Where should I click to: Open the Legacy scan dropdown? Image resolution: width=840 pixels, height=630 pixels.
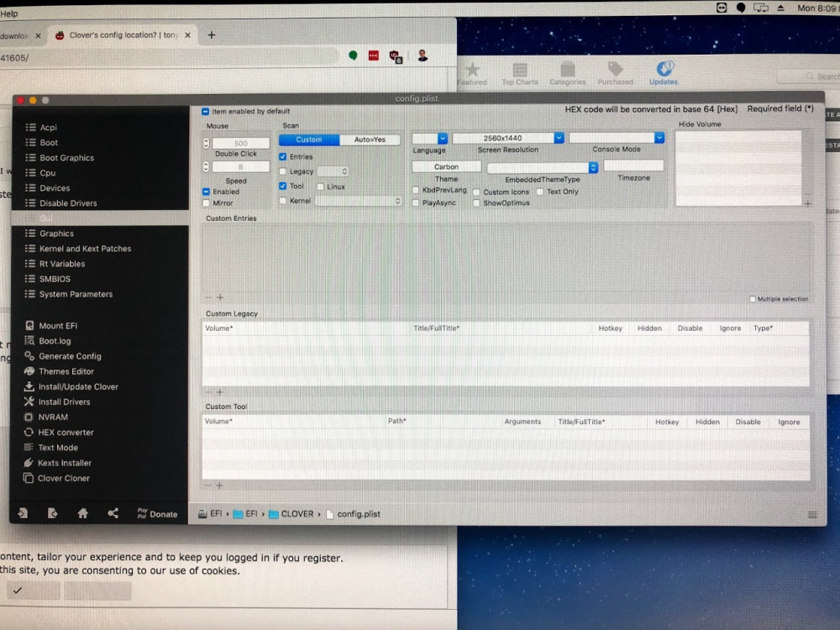(333, 171)
